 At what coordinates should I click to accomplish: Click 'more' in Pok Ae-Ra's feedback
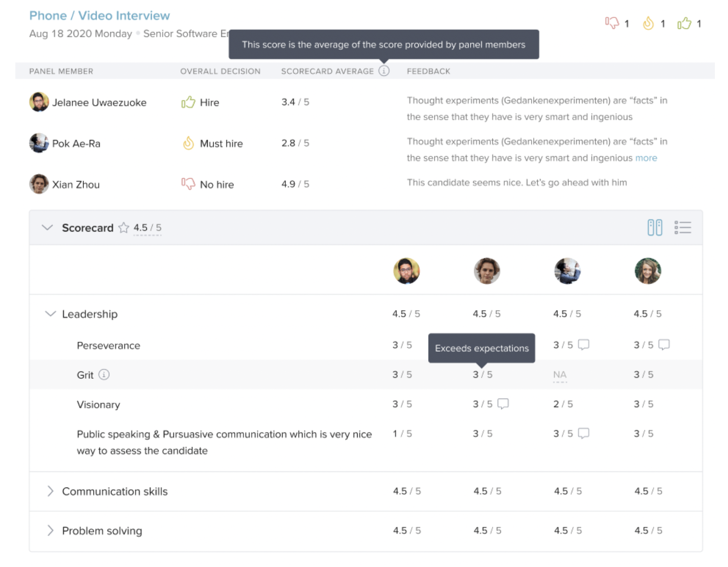click(x=646, y=158)
